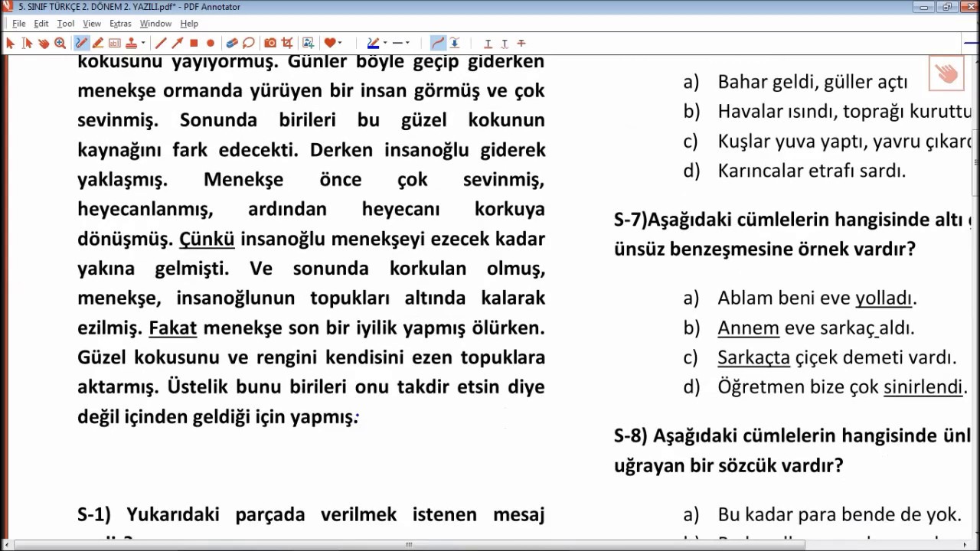Select the Eraser tool
This screenshot has height=551, width=980.
[232, 44]
